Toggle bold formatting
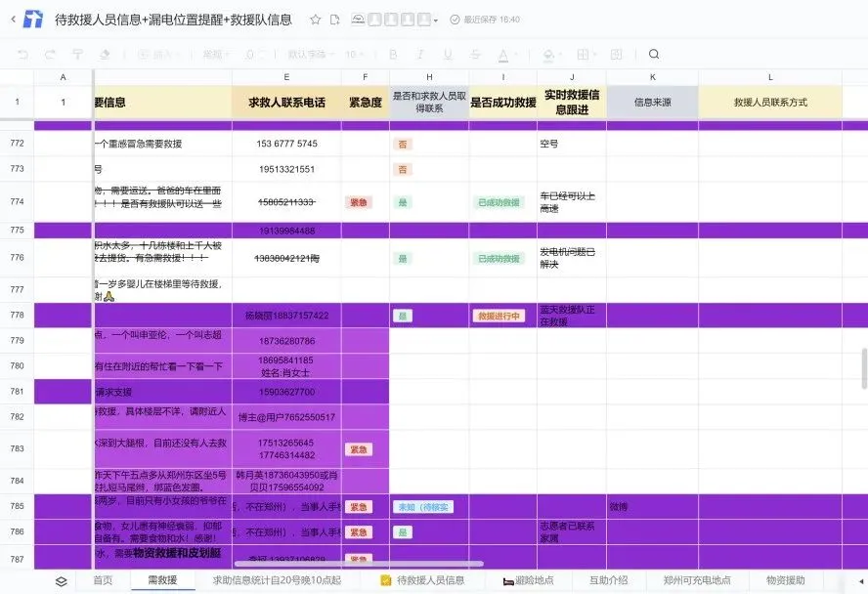 (x=393, y=54)
